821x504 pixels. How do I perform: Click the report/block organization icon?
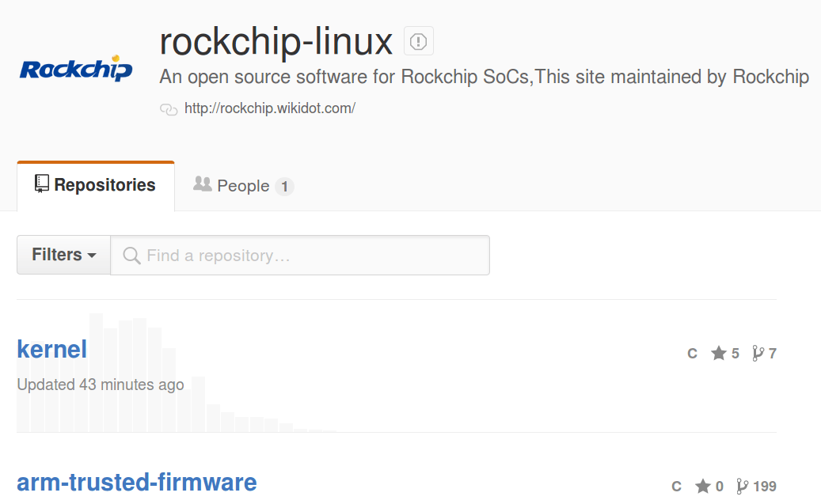418,41
